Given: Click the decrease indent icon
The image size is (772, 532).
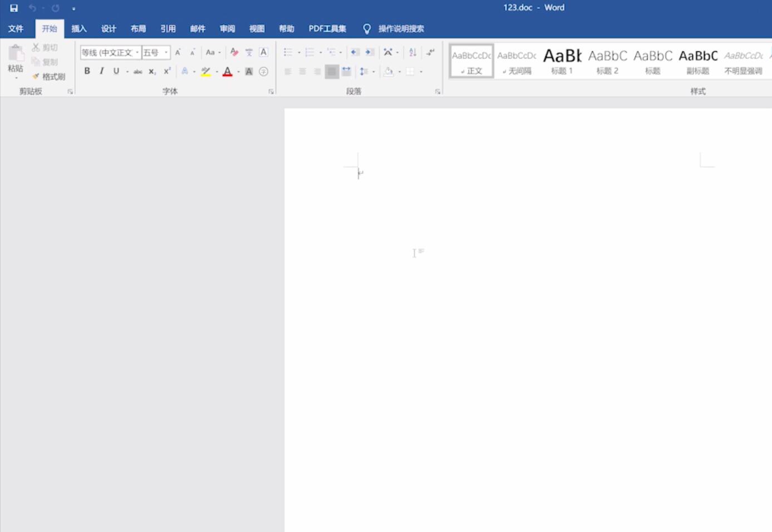Looking at the screenshot, I should 355,52.
